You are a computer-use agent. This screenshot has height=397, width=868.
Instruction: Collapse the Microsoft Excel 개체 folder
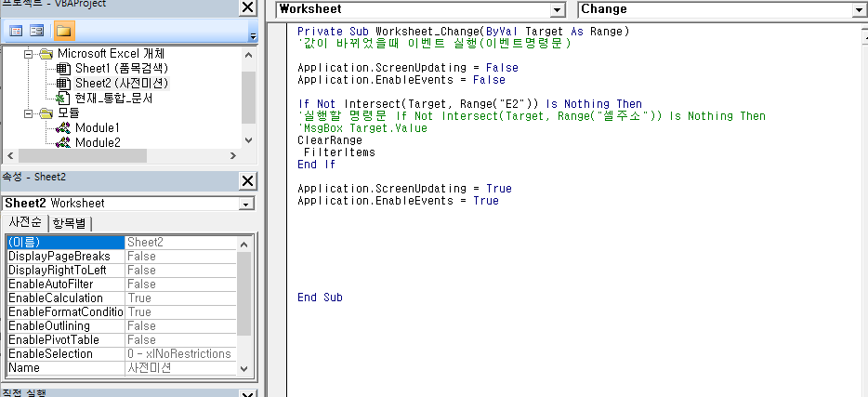click(30, 54)
